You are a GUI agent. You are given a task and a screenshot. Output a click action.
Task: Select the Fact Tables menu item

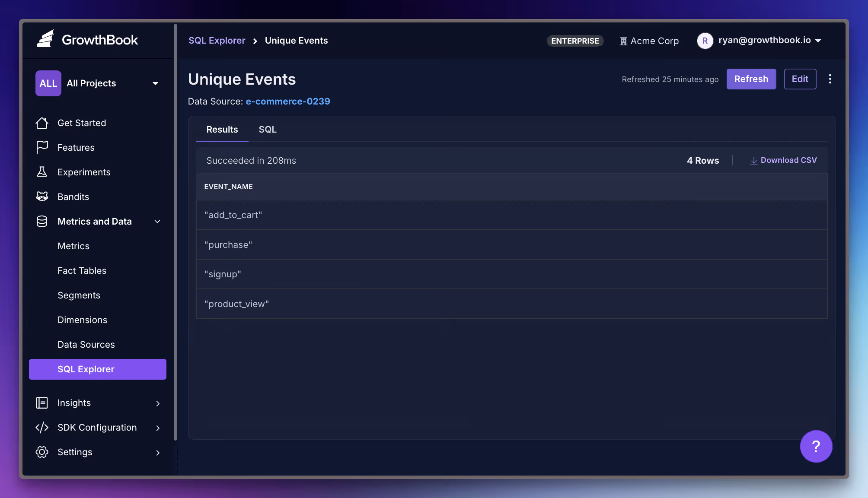(x=82, y=270)
